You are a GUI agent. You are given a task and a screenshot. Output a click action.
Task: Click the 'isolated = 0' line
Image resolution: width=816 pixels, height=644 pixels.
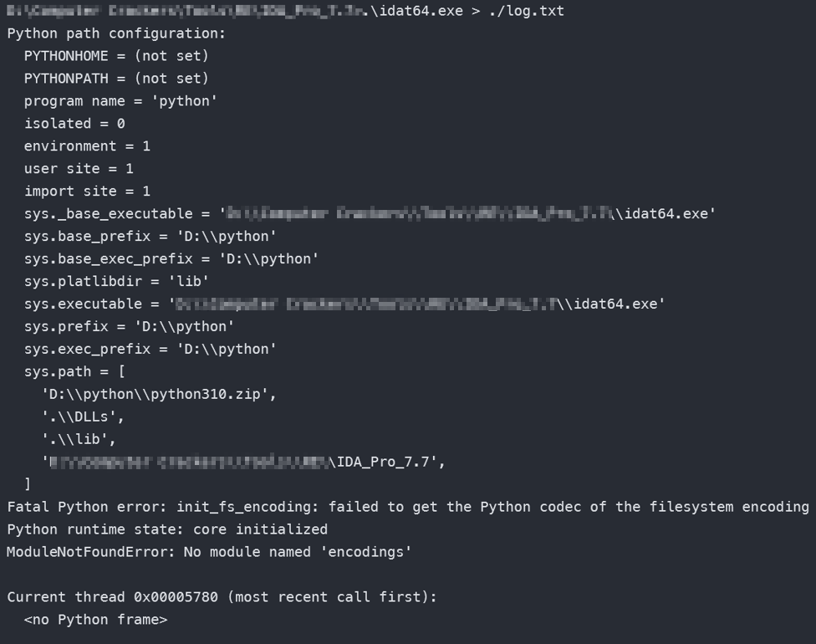[x=74, y=124]
